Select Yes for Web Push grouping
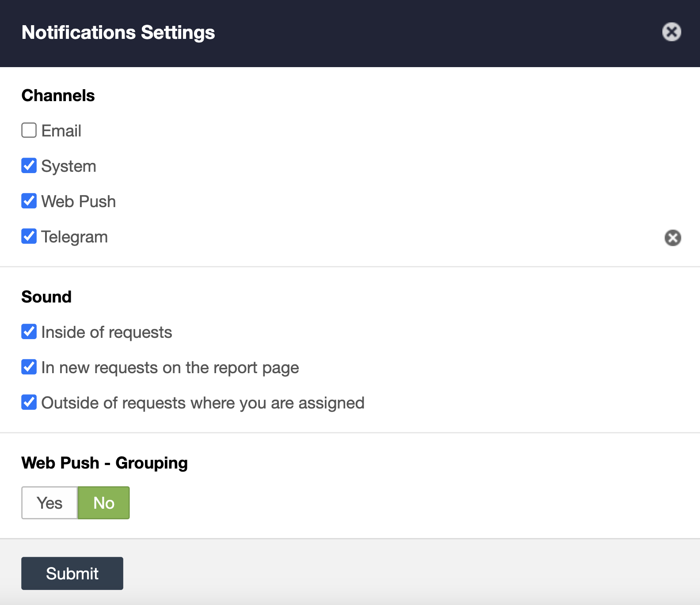 click(x=49, y=503)
